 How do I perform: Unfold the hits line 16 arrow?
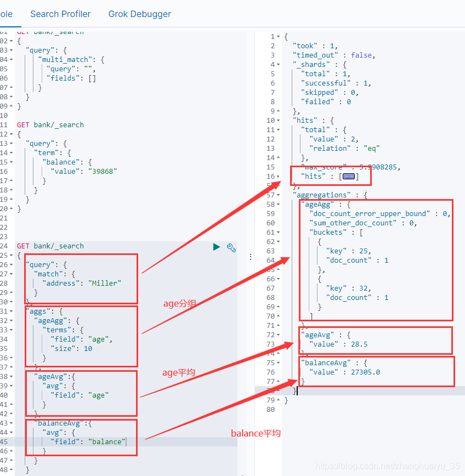279,177
